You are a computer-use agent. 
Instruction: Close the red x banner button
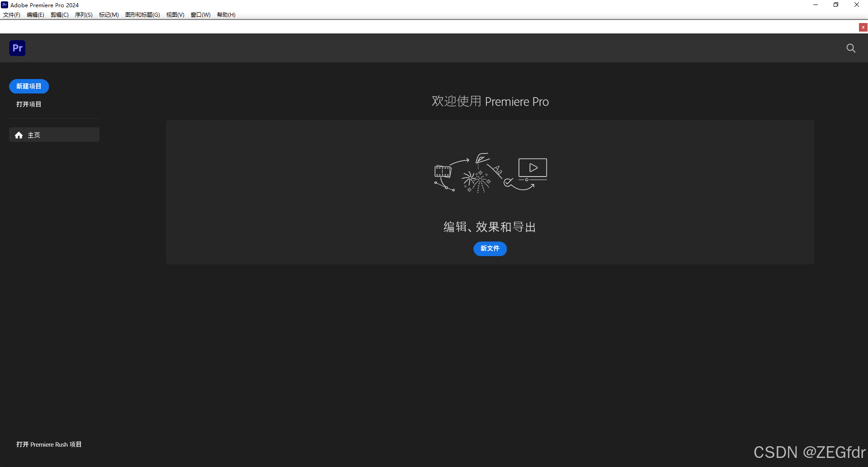pyautogui.click(x=863, y=27)
